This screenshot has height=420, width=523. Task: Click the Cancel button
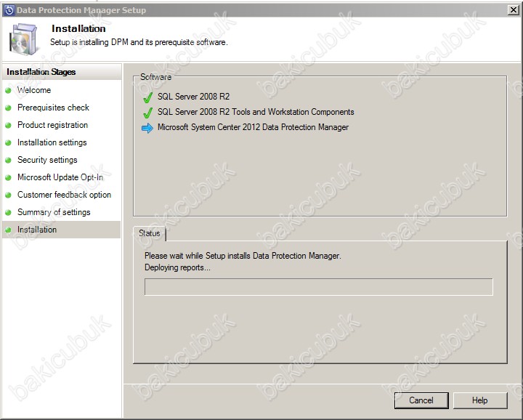tap(421, 400)
